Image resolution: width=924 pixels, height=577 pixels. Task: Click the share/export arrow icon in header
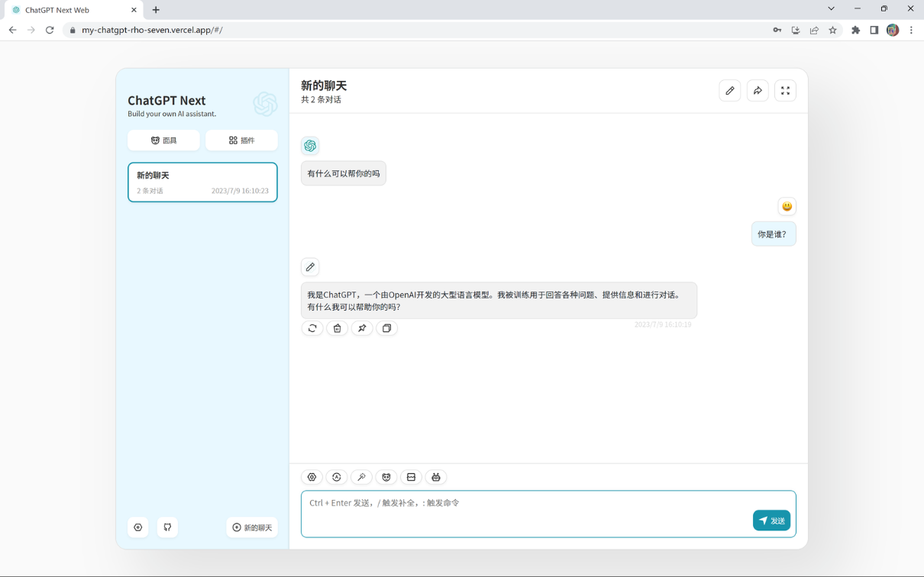[x=758, y=91]
